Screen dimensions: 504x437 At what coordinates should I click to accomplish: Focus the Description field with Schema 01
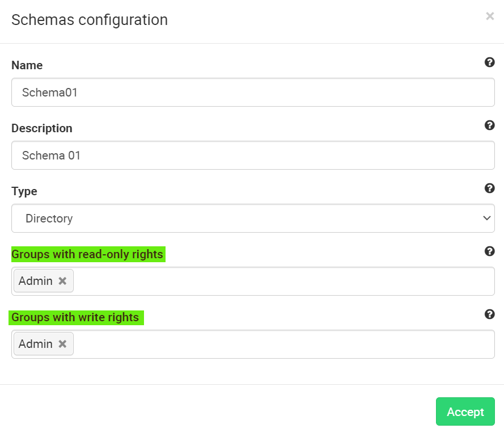tap(253, 155)
